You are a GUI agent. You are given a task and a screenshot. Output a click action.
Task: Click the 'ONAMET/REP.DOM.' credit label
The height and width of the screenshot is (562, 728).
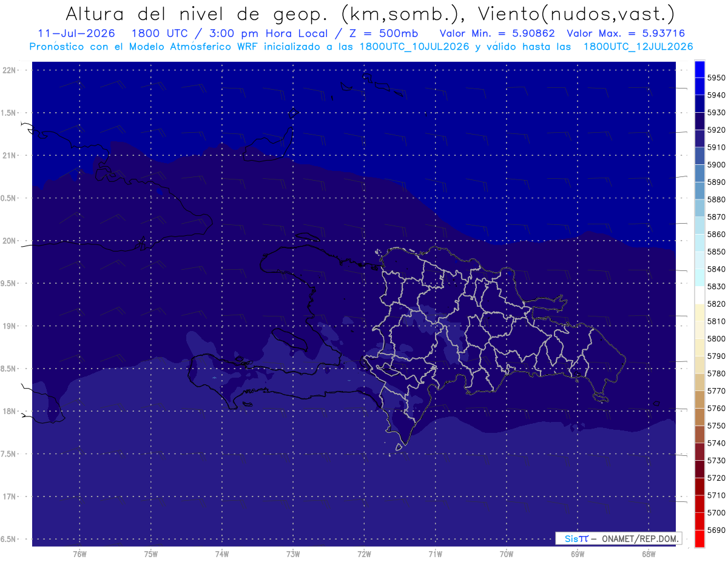point(639,538)
